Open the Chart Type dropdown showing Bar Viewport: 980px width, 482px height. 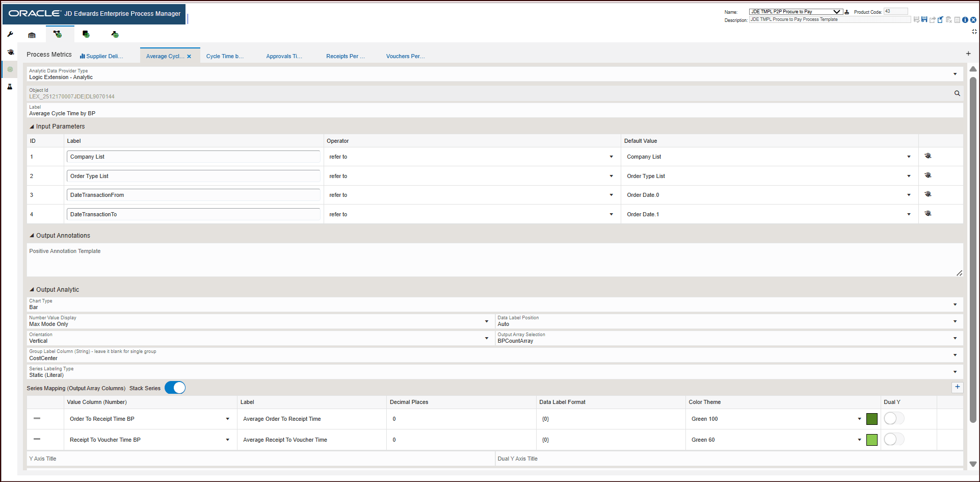(955, 304)
